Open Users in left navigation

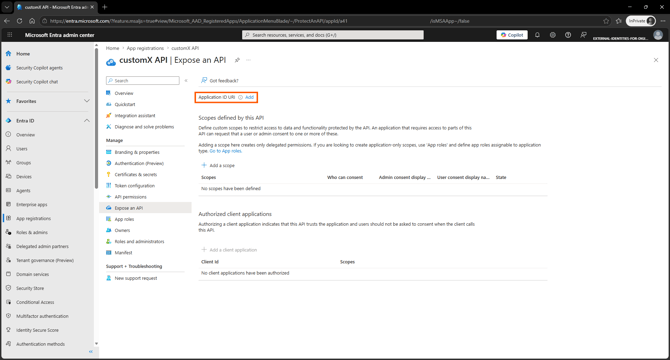[22, 149]
